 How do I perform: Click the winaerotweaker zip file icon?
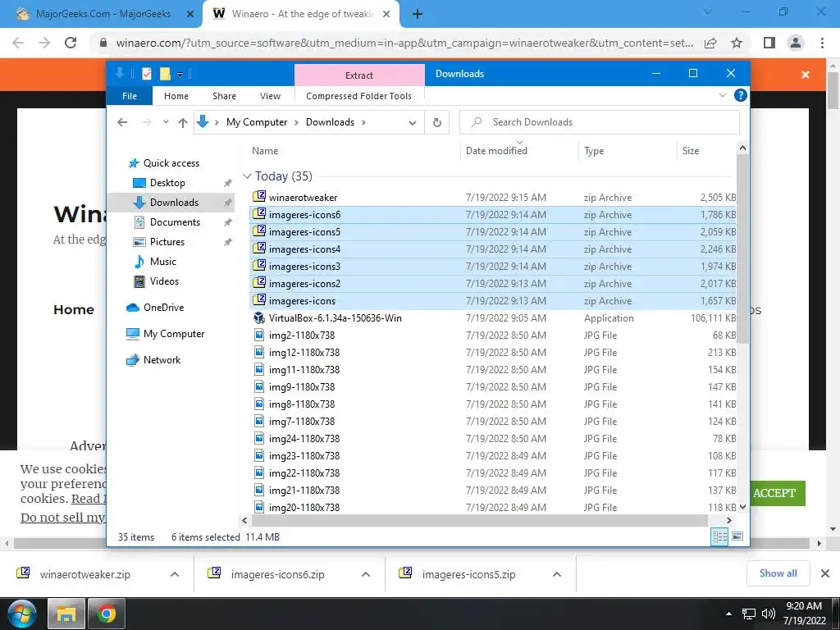[259, 197]
